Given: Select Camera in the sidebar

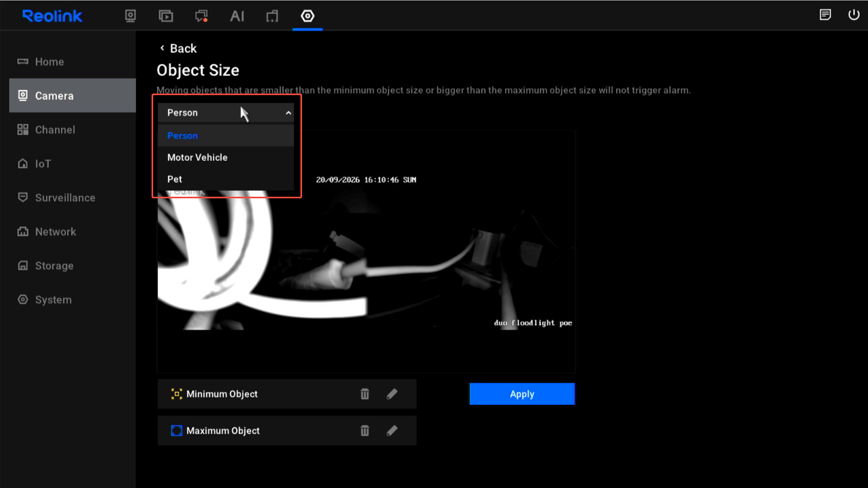Looking at the screenshot, I should pyautogui.click(x=73, y=96).
